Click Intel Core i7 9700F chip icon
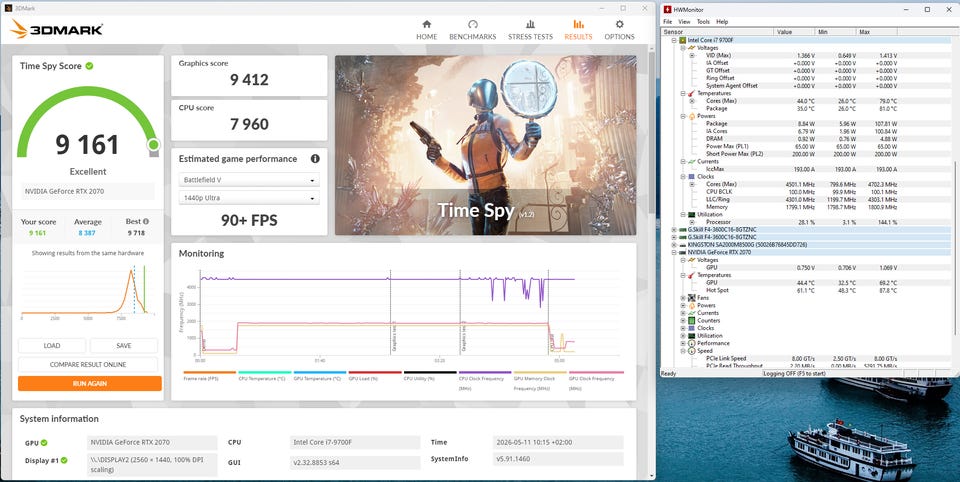Screen dimensions: 960x482 pyautogui.click(x=683, y=40)
